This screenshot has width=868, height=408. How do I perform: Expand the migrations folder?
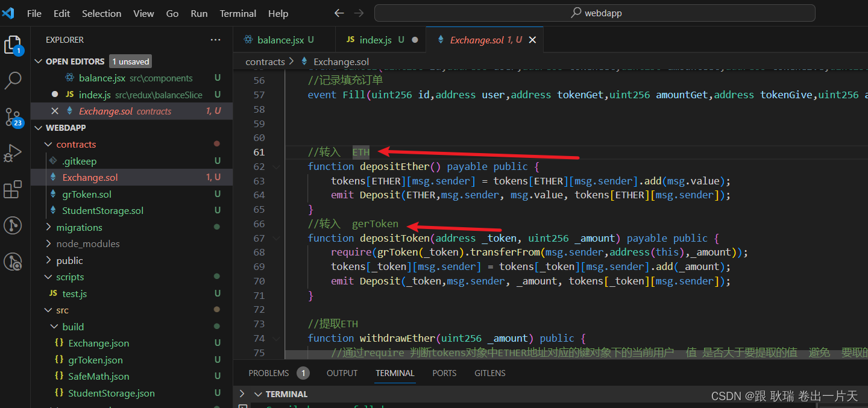coord(49,227)
